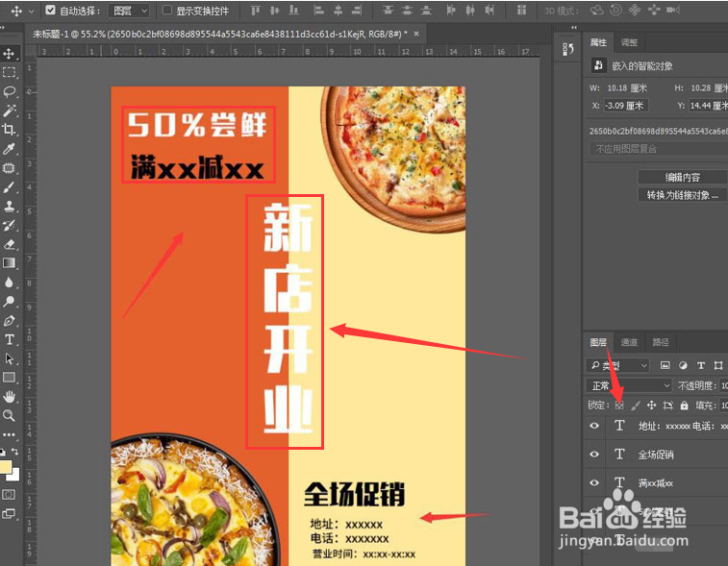Select the History Brush tool
The height and width of the screenshot is (566, 728).
(9, 225)
